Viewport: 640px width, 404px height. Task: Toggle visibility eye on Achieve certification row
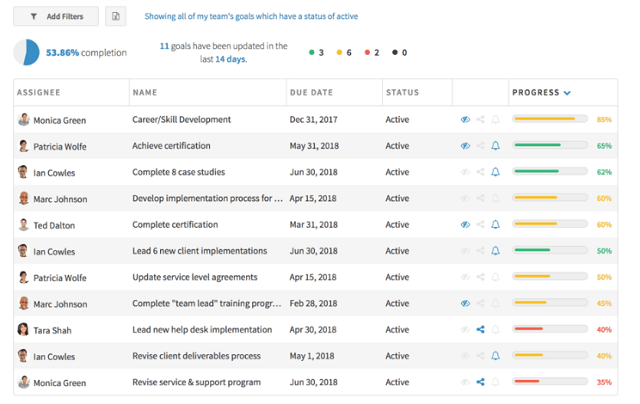(465, 146)
